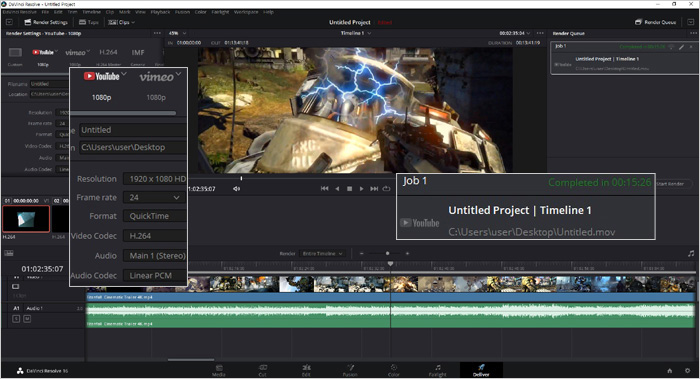Select clip 02 thumbnail in clip strip
Viewport: 700px width, 379px height.
[60, 219]
